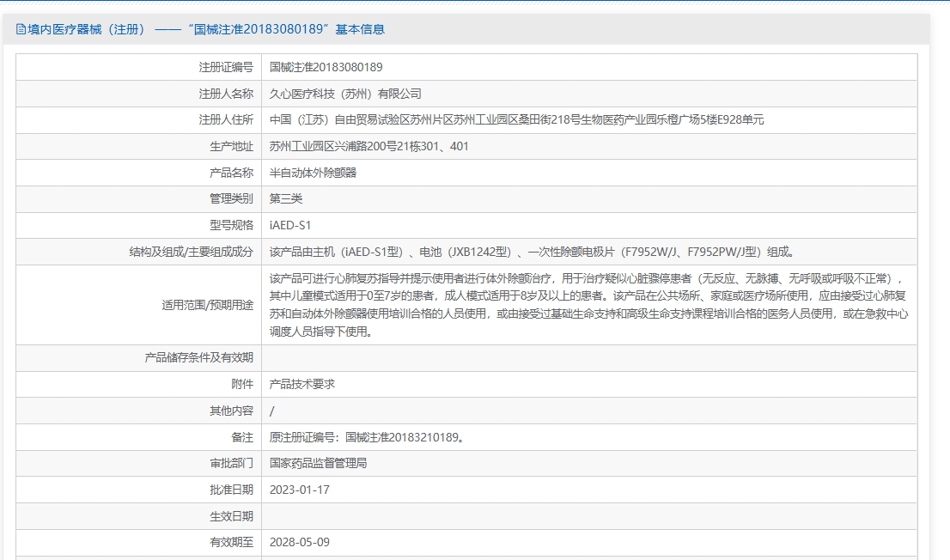Image resolution: width=950 pixels, height=560 pixels.
Task: Select production address 苏州工业园区兴浦路200号21栋301、401
Action: pyautogui.click(x=369, y=146)
